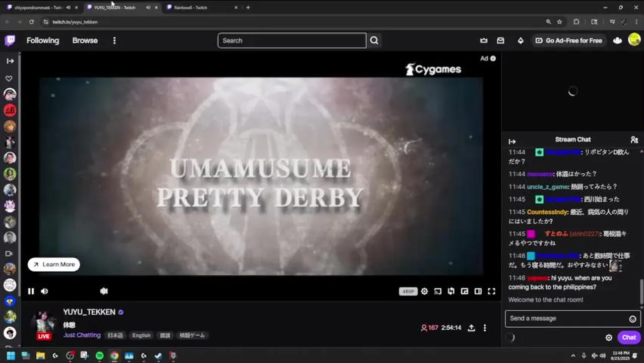This screenshot has width=644, height=363.
Task: Open the player settings gear
Action: pos(424,291)
